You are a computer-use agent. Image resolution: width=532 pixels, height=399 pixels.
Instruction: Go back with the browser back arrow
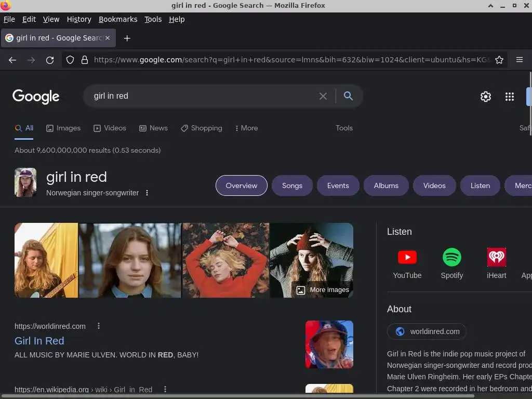12,60
